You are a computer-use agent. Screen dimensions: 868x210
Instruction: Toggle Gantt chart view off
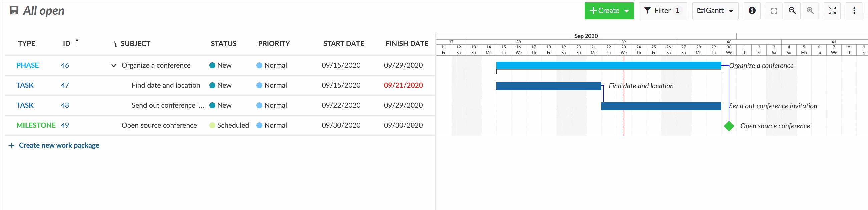pos(711,10)
